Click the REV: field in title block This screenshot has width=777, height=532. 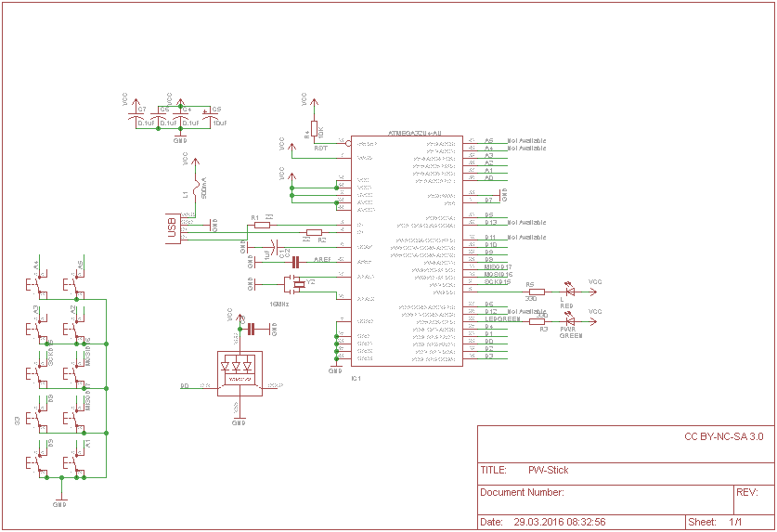point(746,492)
